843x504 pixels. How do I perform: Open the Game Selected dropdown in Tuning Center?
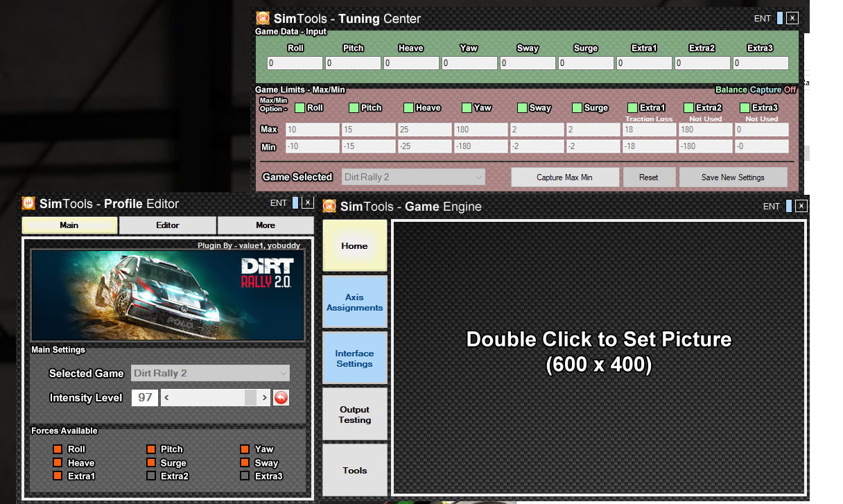414,177
